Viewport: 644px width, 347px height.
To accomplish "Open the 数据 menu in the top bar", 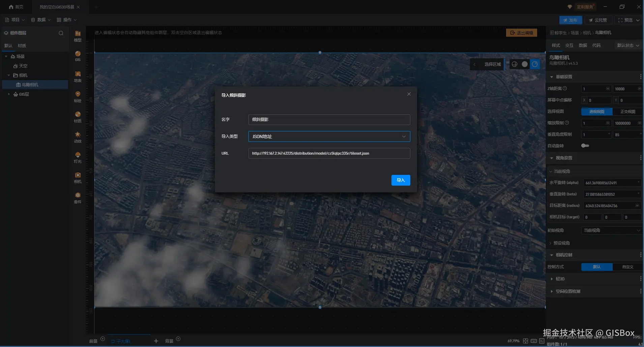I will [41, 20].
